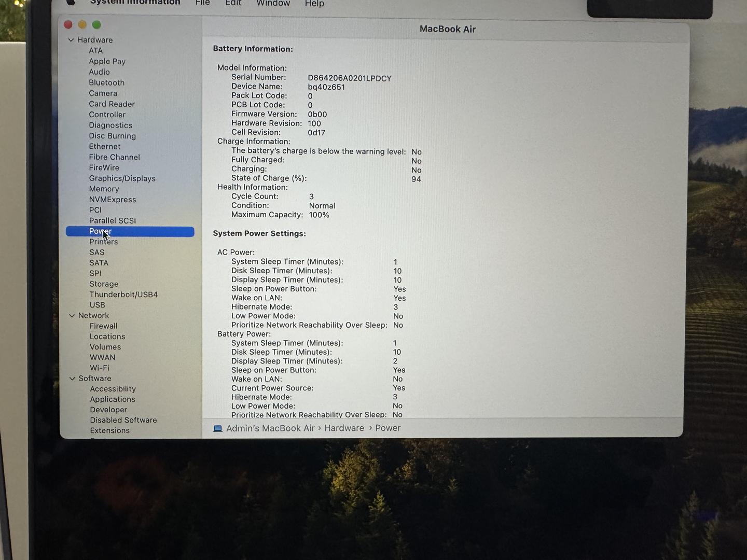Click the Battery Information heading
The width and height of the screenshot is (747, 560).
pos(253,49)
